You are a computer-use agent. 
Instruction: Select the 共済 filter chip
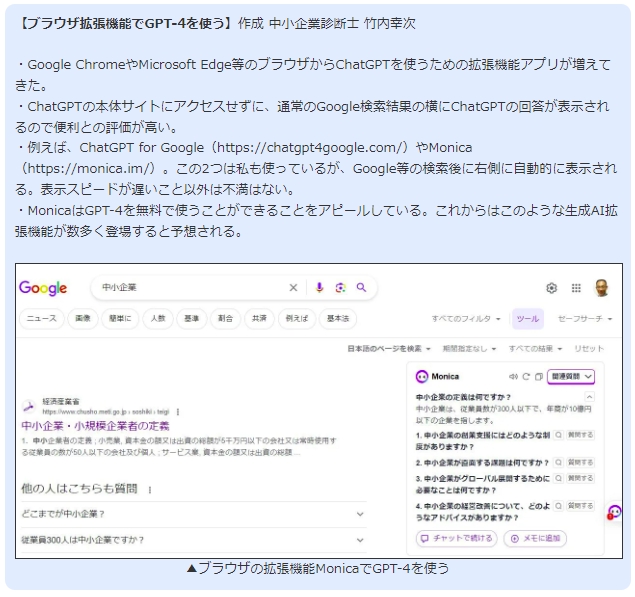click(x=259, y=318)
